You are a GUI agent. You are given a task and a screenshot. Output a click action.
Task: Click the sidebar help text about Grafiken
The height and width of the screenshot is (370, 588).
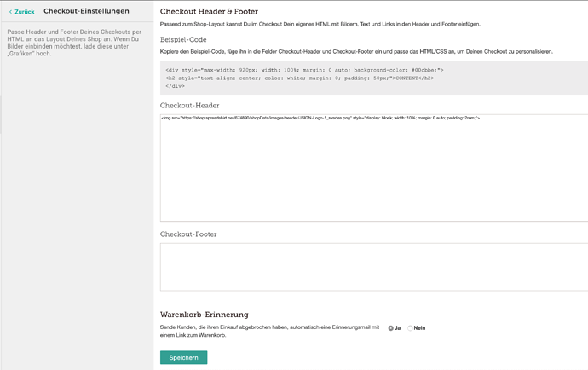[75, 41]
